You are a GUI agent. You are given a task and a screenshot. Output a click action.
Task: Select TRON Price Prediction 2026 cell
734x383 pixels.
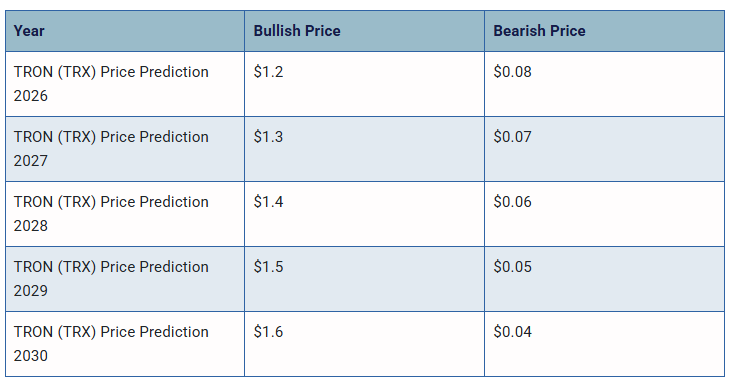125,84
